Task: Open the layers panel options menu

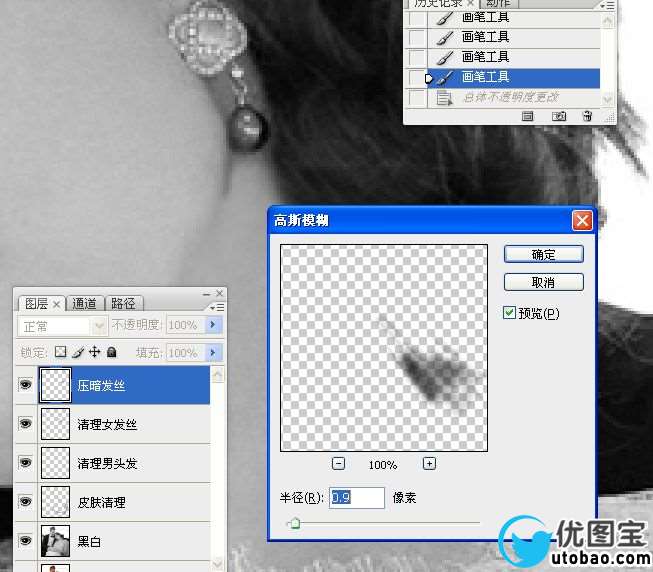Action: pyautogui.click(x=217, y=307)
